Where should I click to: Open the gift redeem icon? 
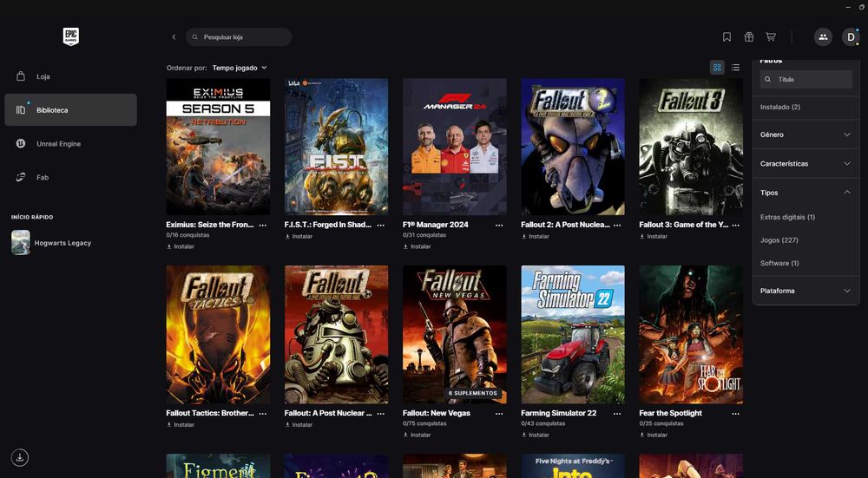tap(749, 37)
